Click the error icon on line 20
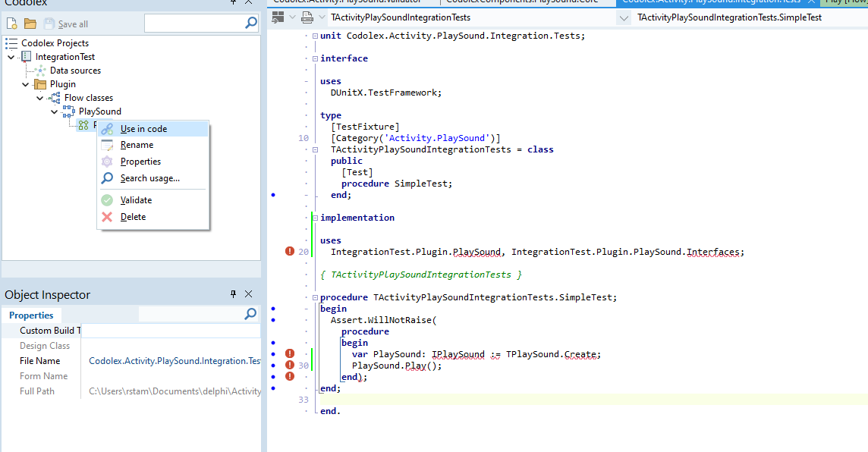 [x=290, y=251]
